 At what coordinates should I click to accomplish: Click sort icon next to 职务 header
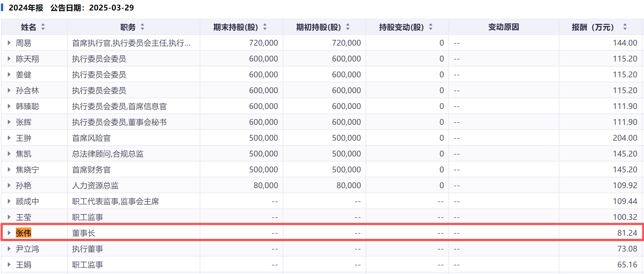142,27
